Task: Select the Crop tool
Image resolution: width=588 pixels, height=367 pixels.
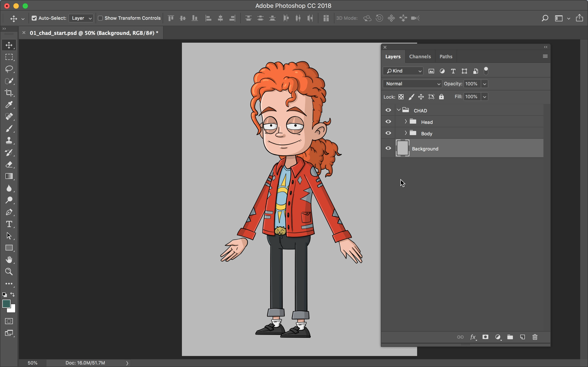Action: tap(9, 93)
